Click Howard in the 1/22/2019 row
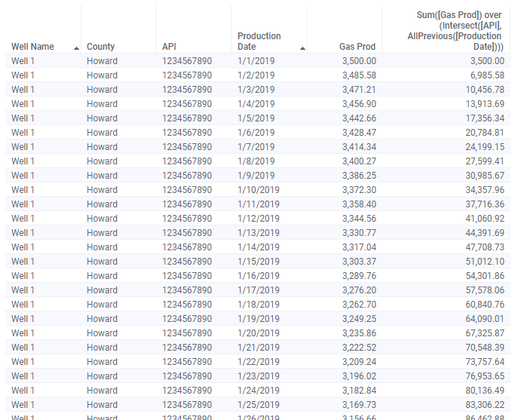 click(x=102, y=361)
